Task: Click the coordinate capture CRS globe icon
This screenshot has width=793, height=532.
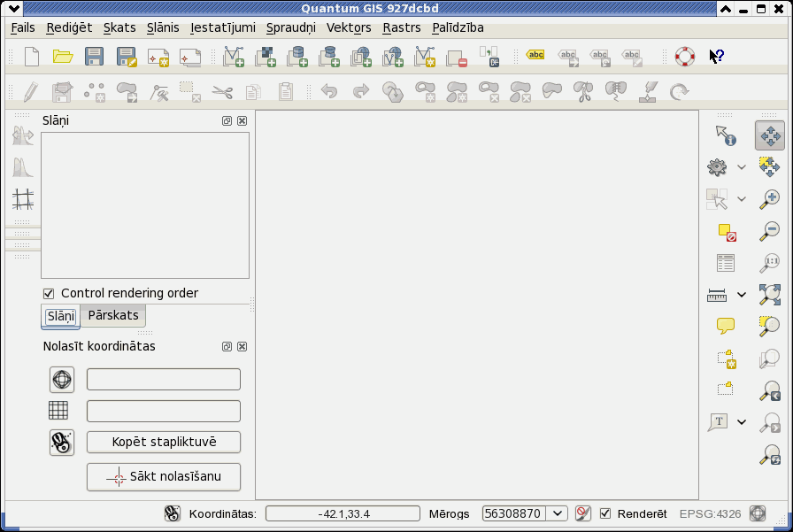Action: coord(62,379)
